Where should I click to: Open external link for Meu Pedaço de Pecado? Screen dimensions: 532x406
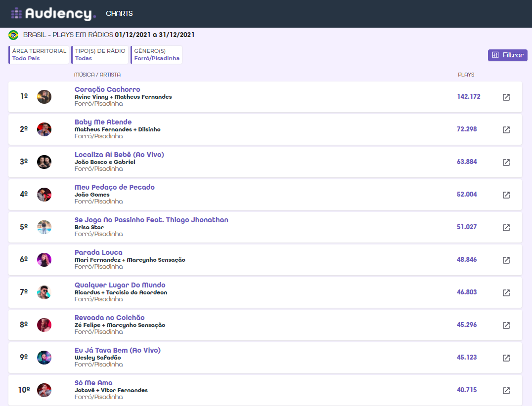506,195
